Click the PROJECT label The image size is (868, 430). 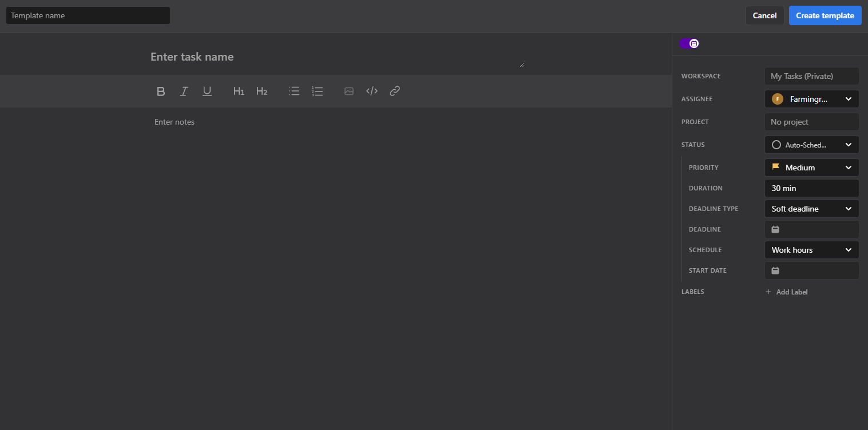click(x=695, y=122)
